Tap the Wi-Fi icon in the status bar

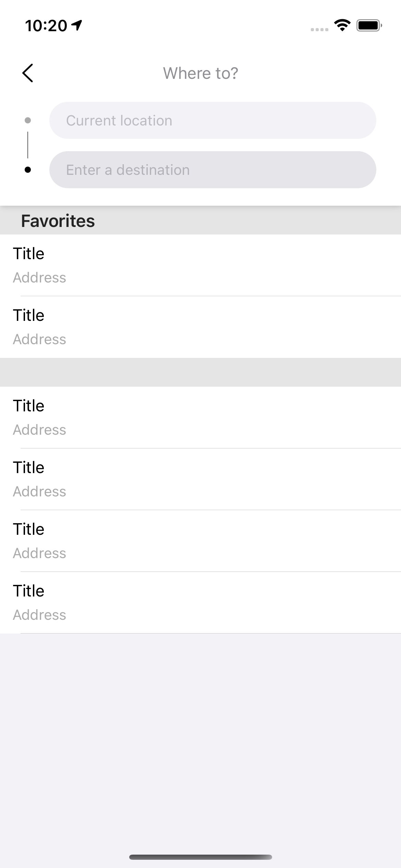click(342, 24)
